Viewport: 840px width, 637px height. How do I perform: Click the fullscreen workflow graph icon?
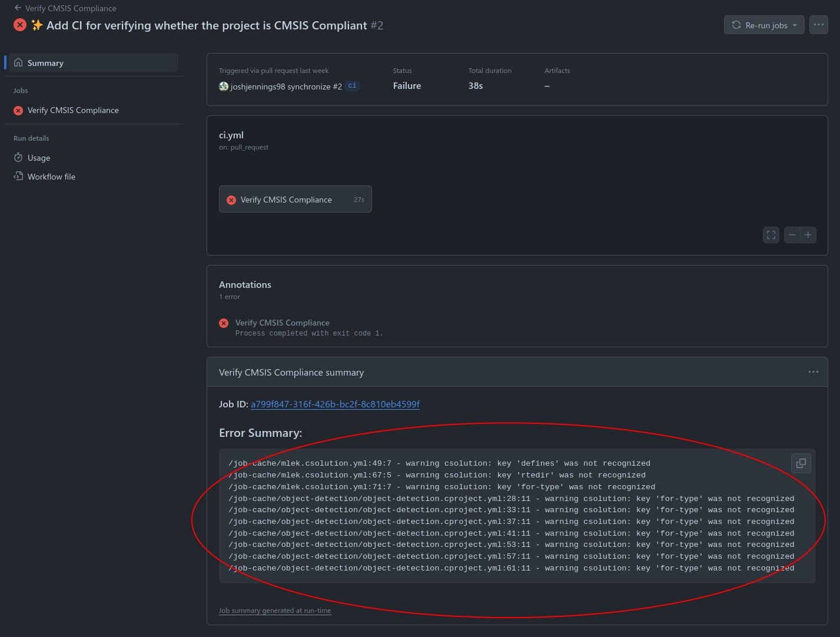tap(771, 235)
